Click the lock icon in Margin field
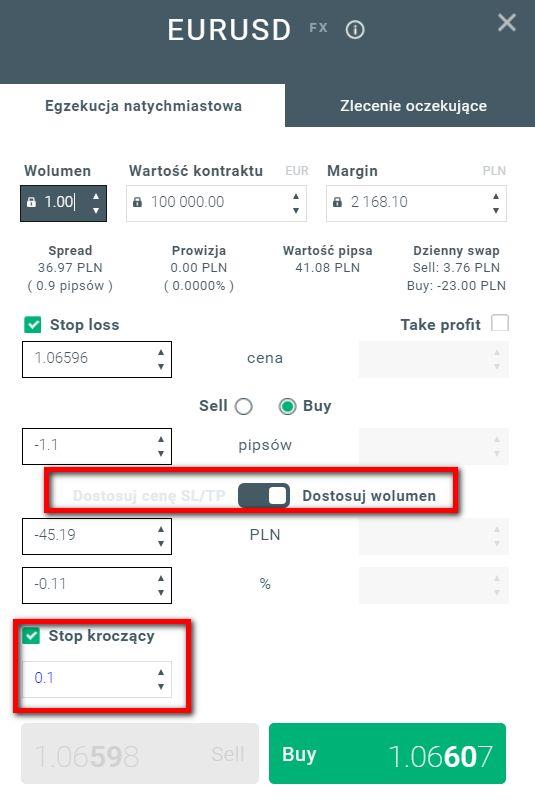Image resolution: width=535 pixels, height=808 pixels. [337, 202]
